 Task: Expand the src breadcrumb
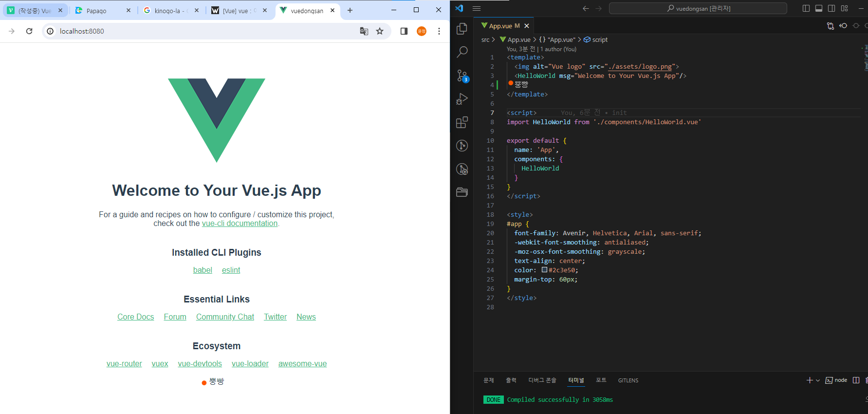[x=485, y=40]
